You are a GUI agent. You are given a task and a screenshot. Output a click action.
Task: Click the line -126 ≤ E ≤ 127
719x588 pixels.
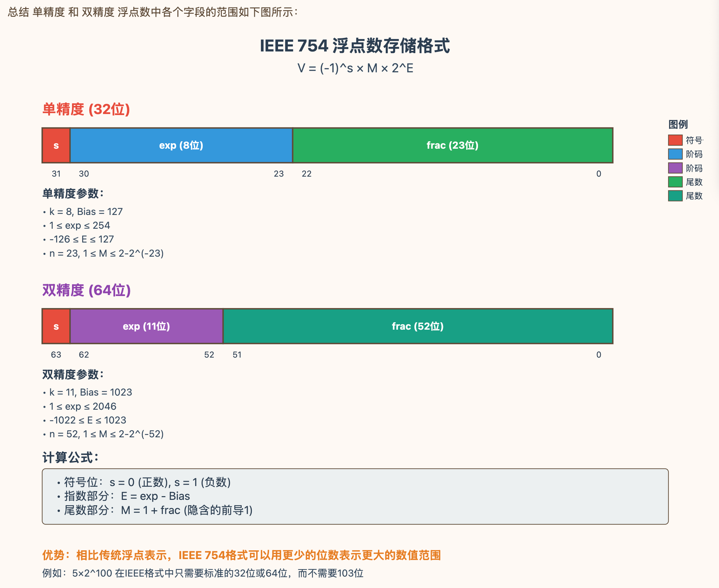(78, 240)
